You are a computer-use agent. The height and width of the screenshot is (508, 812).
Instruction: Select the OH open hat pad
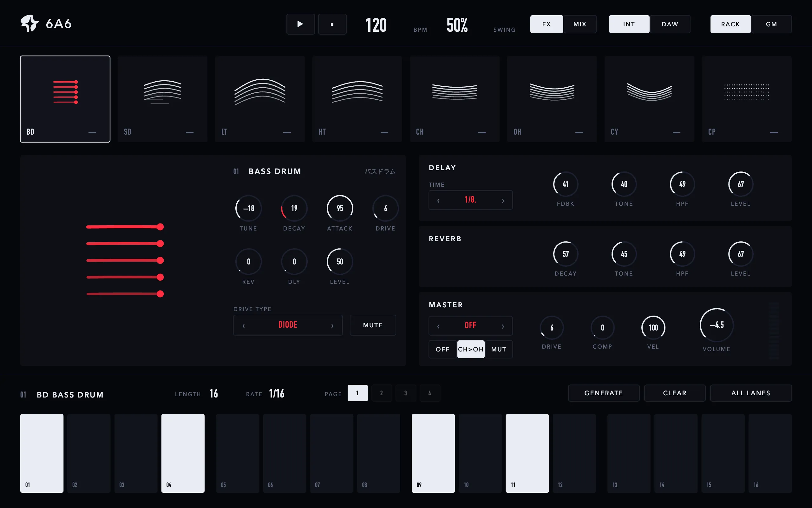tap(552, 99)
